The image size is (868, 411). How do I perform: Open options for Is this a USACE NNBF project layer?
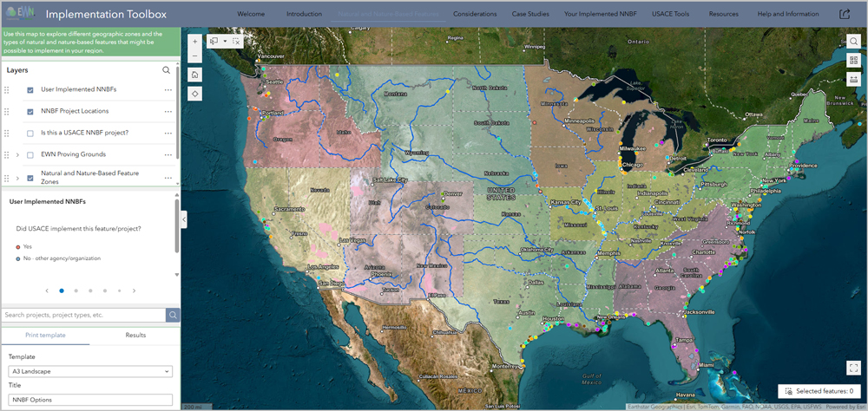pos(168,133)
